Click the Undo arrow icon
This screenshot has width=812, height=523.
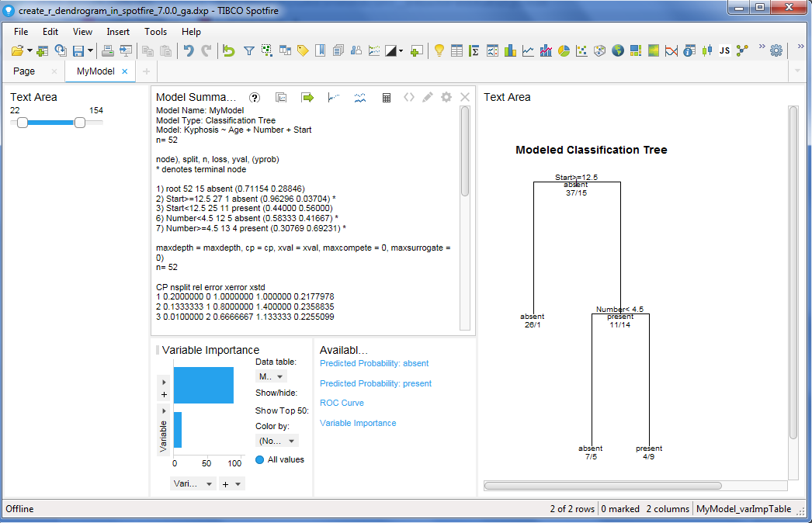(x=189, y=50)
